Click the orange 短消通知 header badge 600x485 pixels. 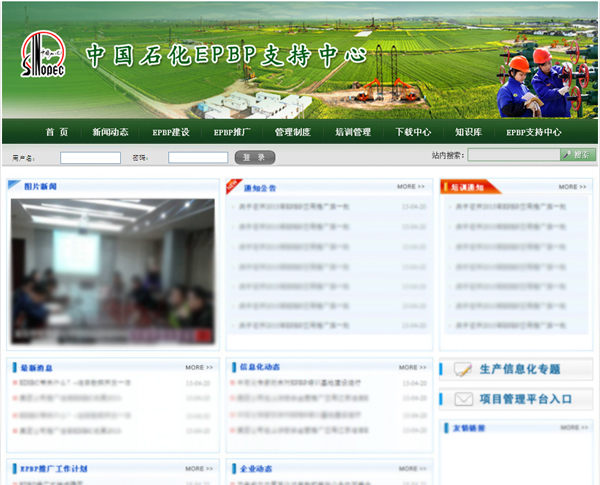467,187
